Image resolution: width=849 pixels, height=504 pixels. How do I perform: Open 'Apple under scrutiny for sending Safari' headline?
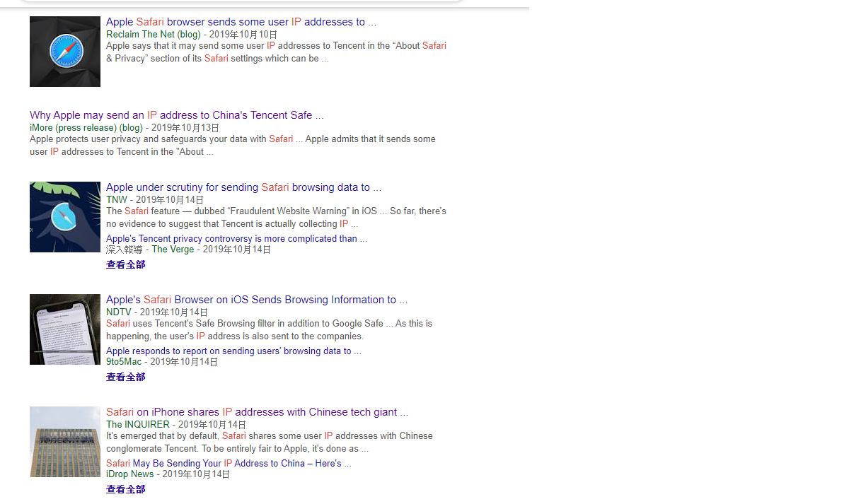243,187
